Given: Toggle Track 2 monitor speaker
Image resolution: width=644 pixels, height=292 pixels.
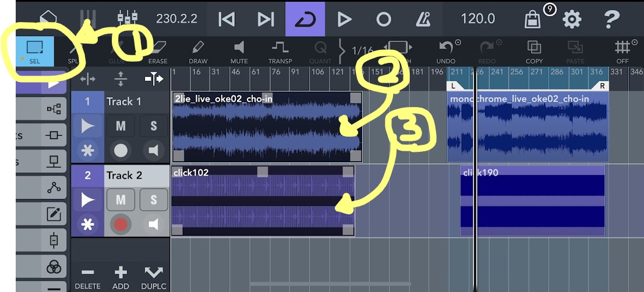Looking at the screenshot, I should point(154,225).
